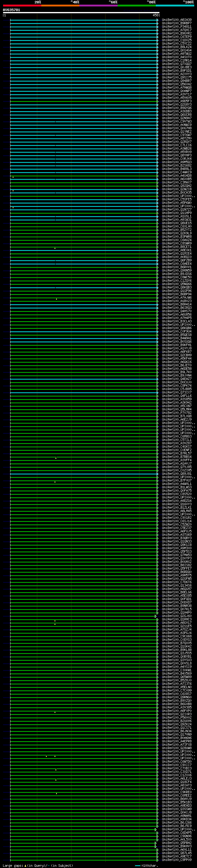This screenshot has height=868, width=197.
Task: Click hit label UniRef100_A9ETC7
Action: 176,856
